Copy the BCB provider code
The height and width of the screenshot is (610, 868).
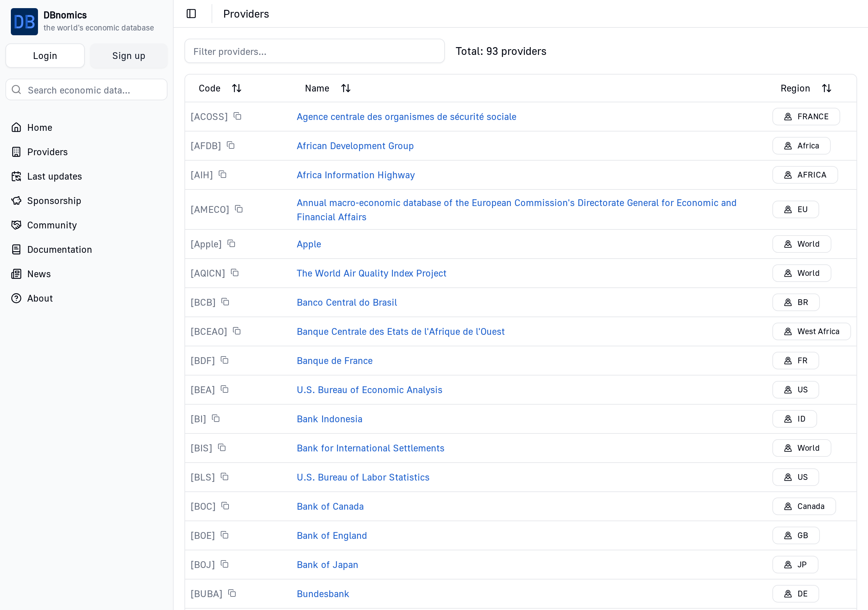click(225, 302)
